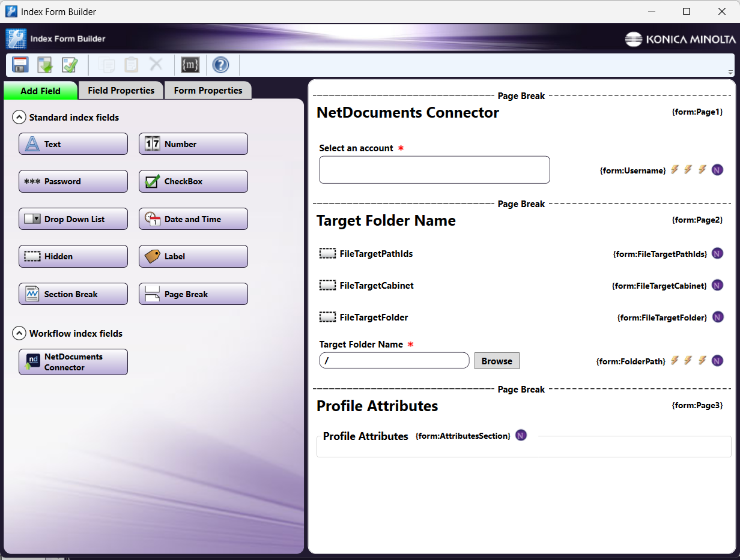Click the Target Folder Name text box
Viewport: 740px width, 560px height.
click(394, 361)
